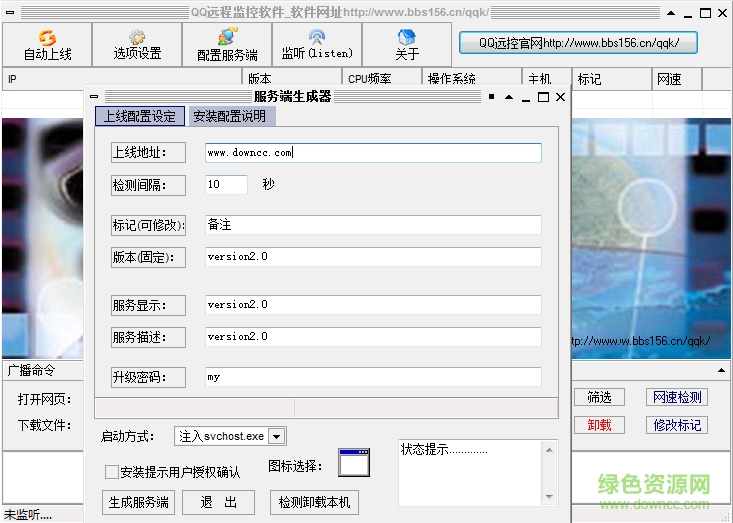This screenshot has height=523, width=733.
Task: Expand the 启动方式 dropdown arrow
Action: pyautogui.click(x=277, y=436)
